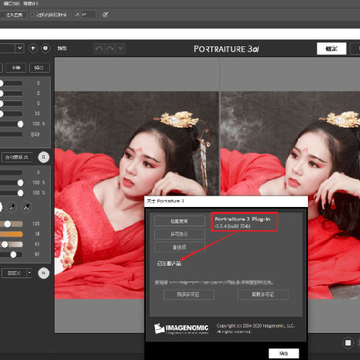Open the round info icon beside plus button

pyautogui.click(x=46, y=48)
